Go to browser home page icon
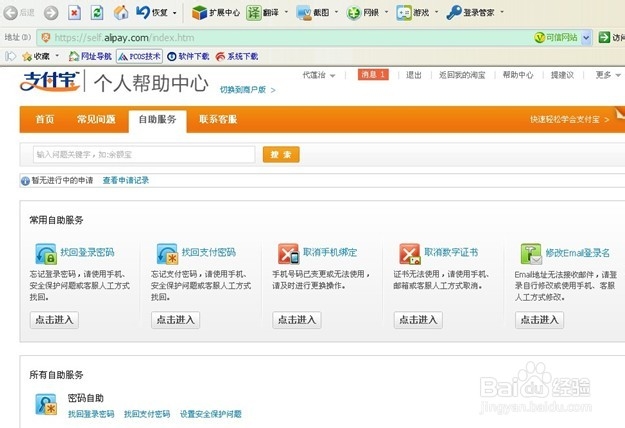The image size is (625, 428). click(x=121, y=13)
